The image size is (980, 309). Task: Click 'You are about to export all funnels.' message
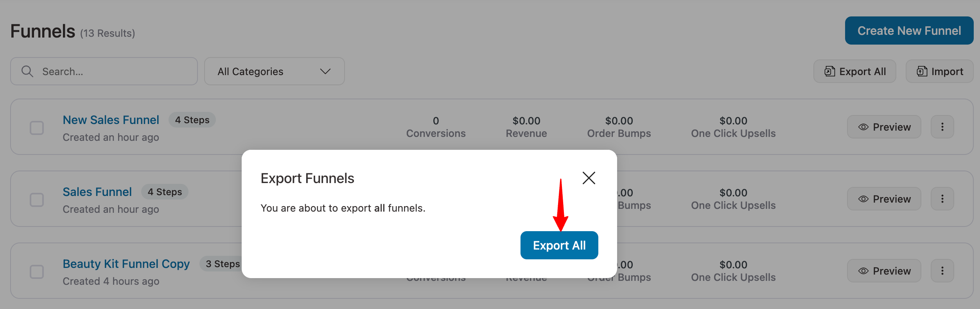343,208
